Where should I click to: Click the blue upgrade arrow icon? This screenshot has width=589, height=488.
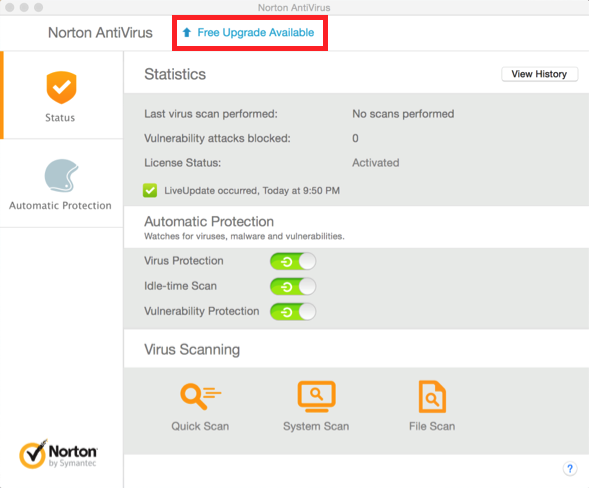pyautogui.click(x=187, y=33)
